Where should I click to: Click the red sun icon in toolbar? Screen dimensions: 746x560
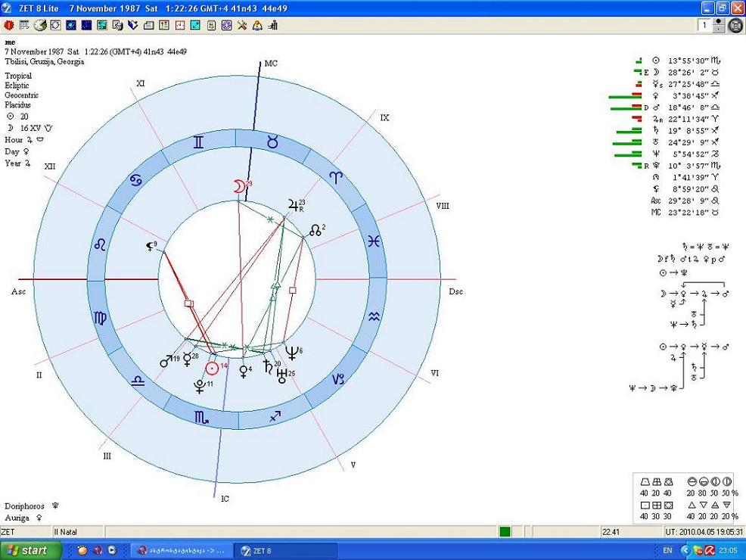pos(8,25)
